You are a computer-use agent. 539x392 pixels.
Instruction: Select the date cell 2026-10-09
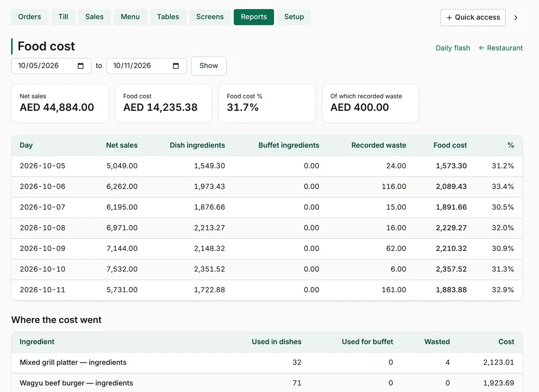point(42,248)
